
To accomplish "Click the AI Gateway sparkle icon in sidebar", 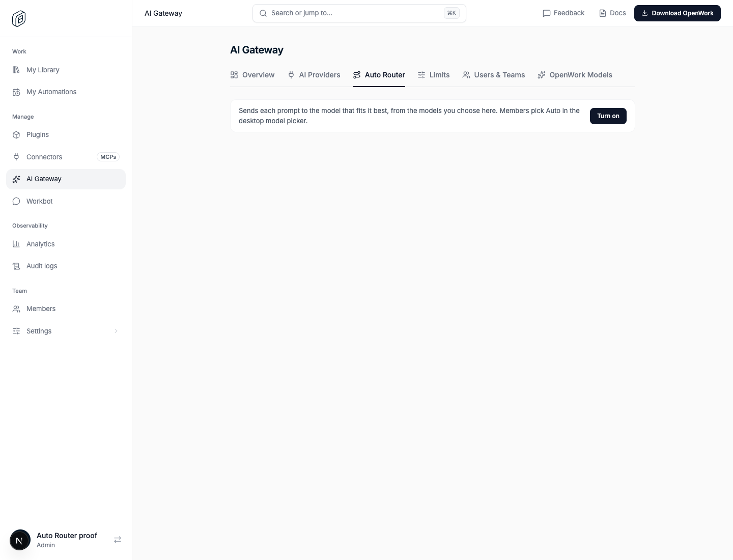I will pyautogui.click(x=16, y=179).
